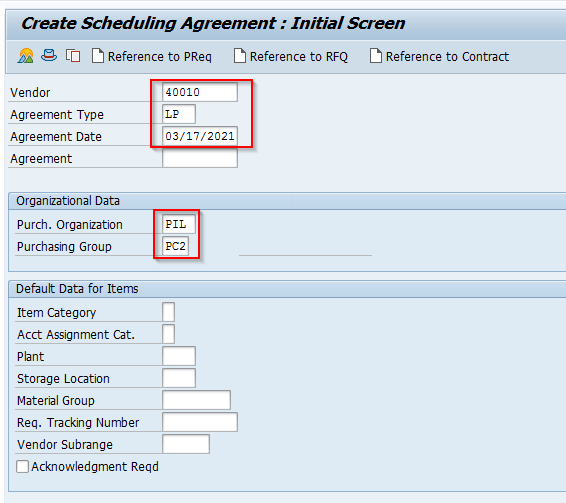Viewport: 566px width, 503px height.
Task: Select the Purch. Organization field PIL
Action: pyautogui.click(x=179, y=224)
